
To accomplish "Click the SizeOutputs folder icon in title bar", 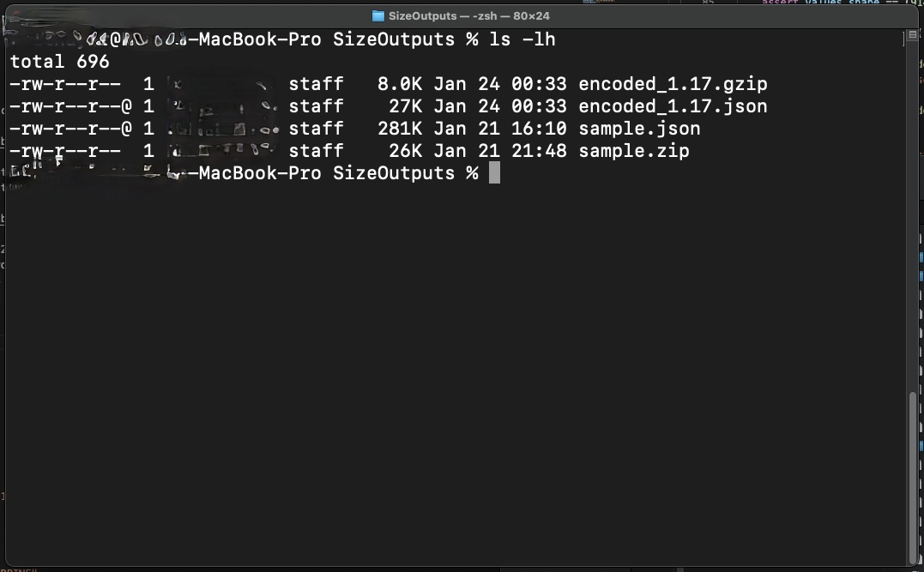I will pos(378,15).
